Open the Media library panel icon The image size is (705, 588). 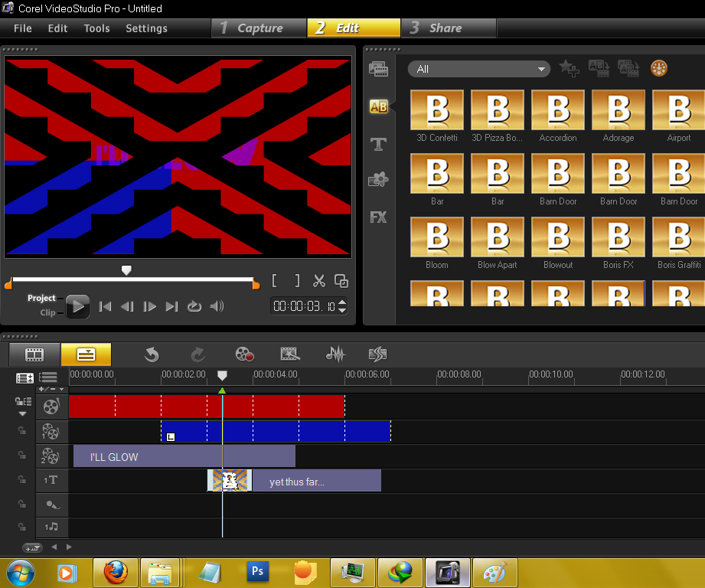(x=378, y=70)
